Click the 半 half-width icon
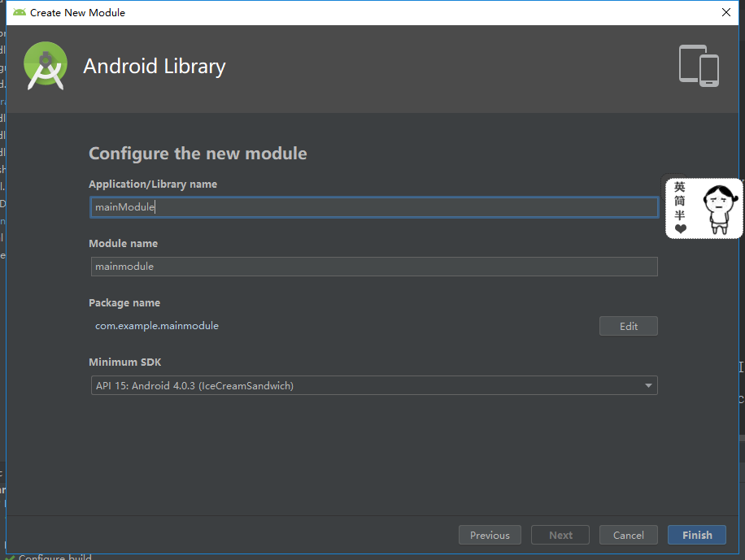Screen dimensions: 745x560 point(680,215)
